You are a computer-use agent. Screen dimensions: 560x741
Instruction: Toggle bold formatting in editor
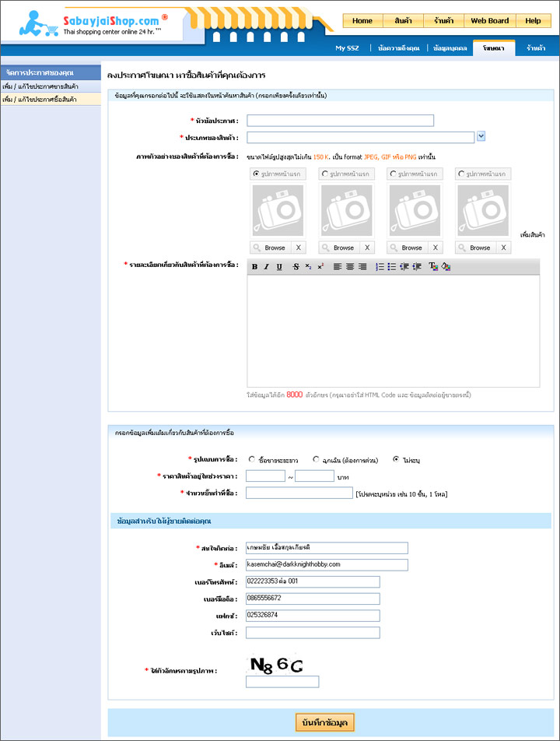click(x=254, y=267)
